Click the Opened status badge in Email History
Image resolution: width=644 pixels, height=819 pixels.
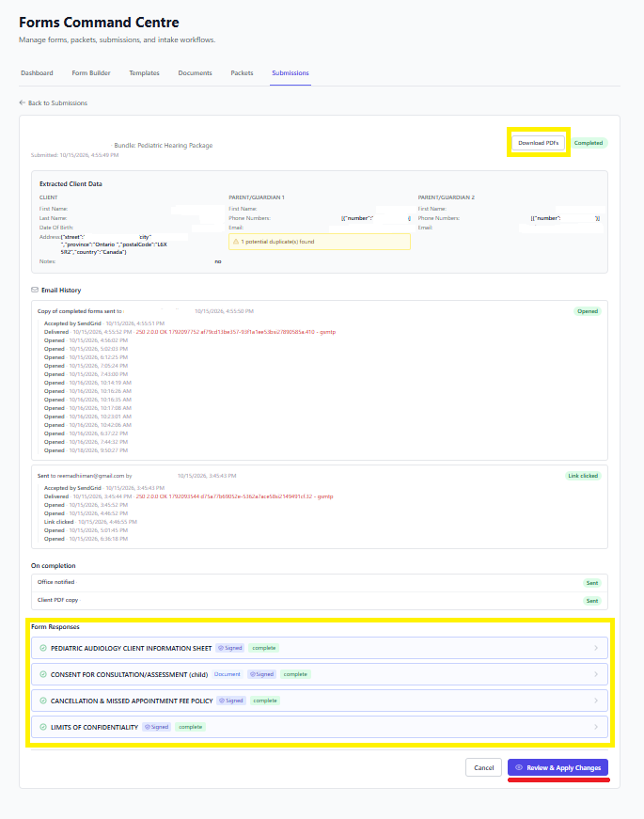[x=588, y=311]
